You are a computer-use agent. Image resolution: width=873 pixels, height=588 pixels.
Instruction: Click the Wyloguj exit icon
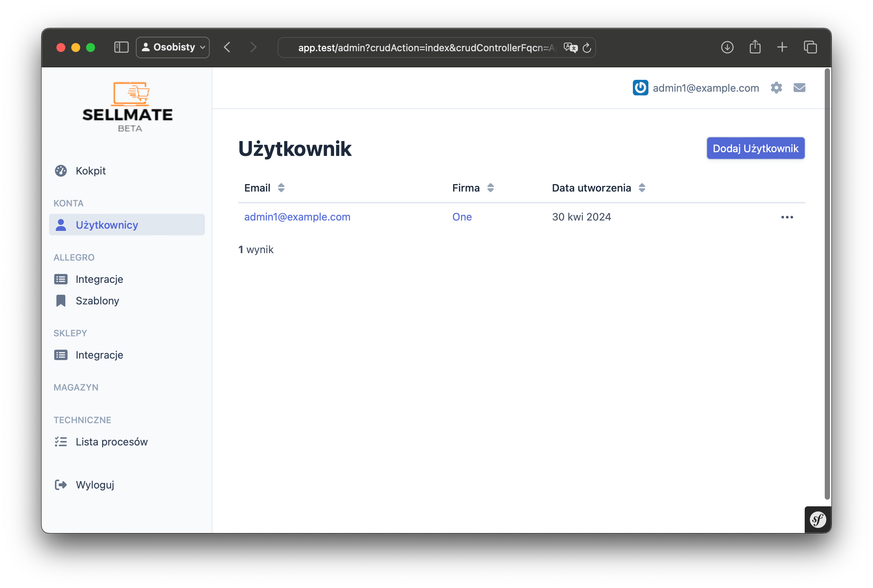tap(61, 484)
